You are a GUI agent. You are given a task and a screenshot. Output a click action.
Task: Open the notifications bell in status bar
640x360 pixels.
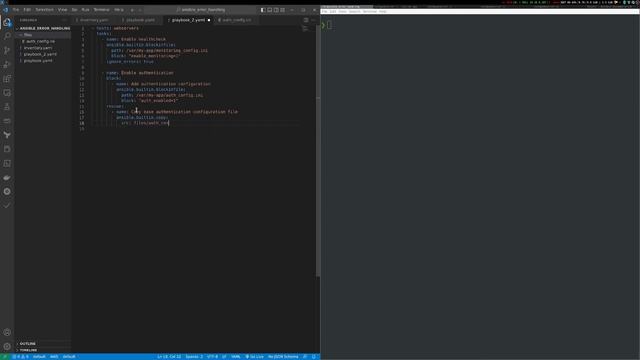coord(314,357)
